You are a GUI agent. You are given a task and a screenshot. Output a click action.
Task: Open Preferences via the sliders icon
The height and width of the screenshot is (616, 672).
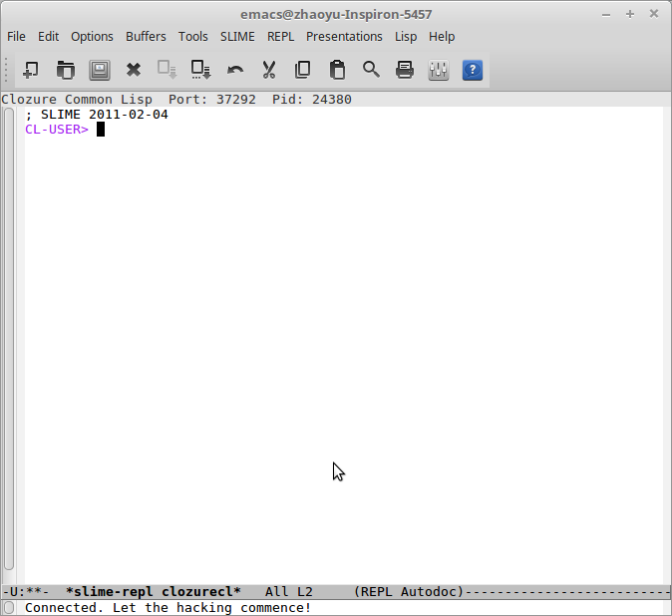439,70
